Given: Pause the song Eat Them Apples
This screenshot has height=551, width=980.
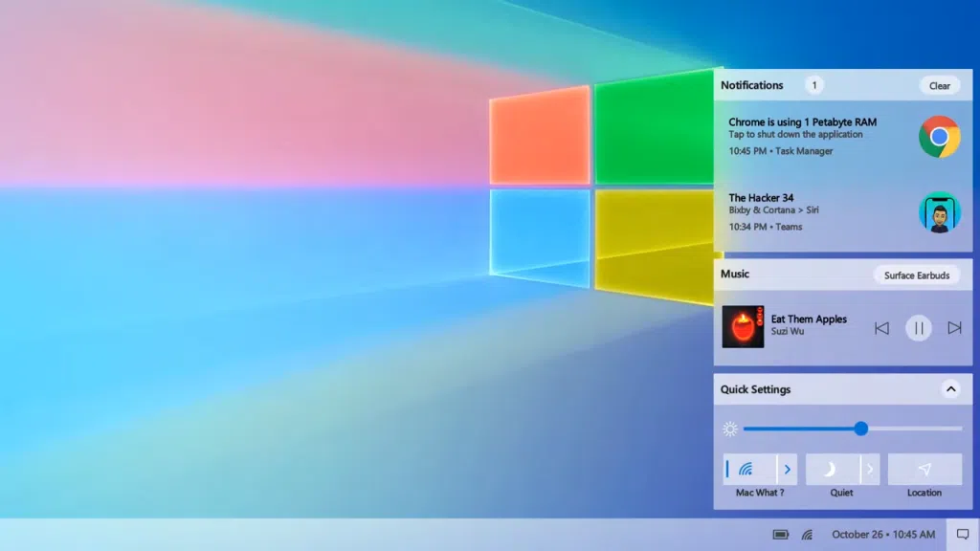Looking at the screenshot, I should click(919, 327).
